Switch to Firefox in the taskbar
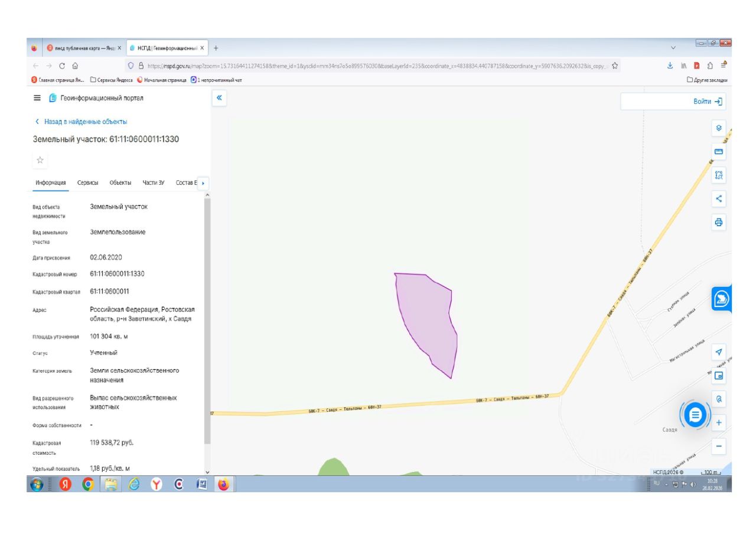 [223, 484]
